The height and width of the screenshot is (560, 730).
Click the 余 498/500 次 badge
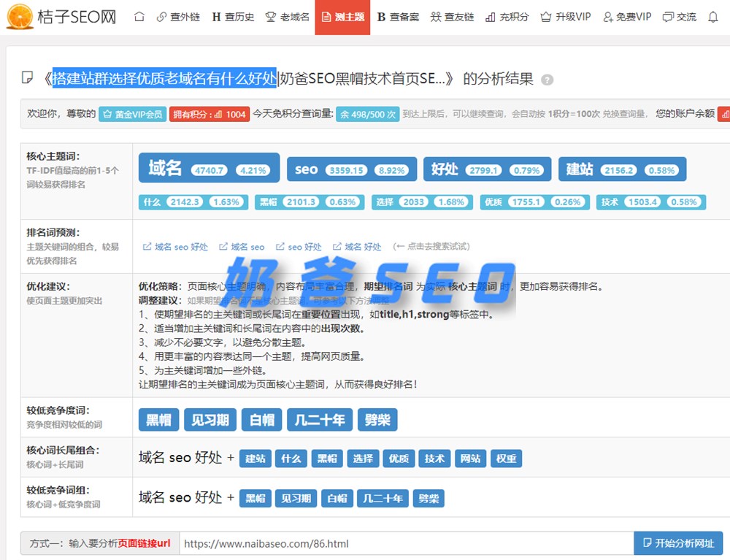[368, 114]
